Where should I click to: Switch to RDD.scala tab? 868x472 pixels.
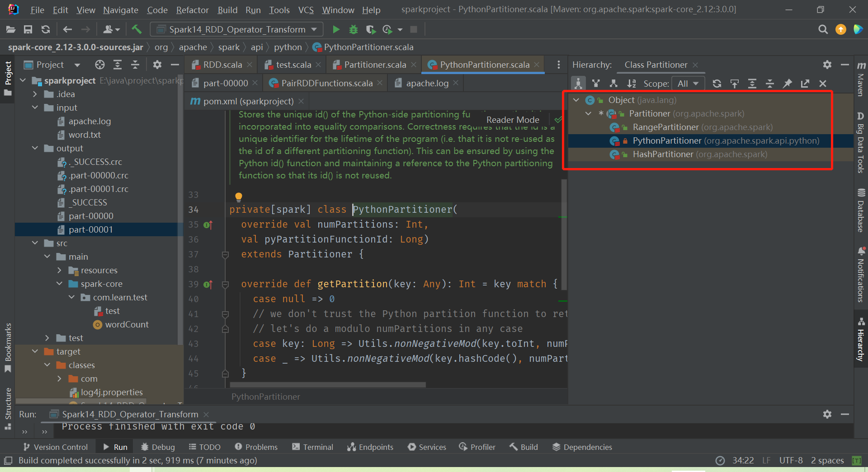[x=222, y=65]
